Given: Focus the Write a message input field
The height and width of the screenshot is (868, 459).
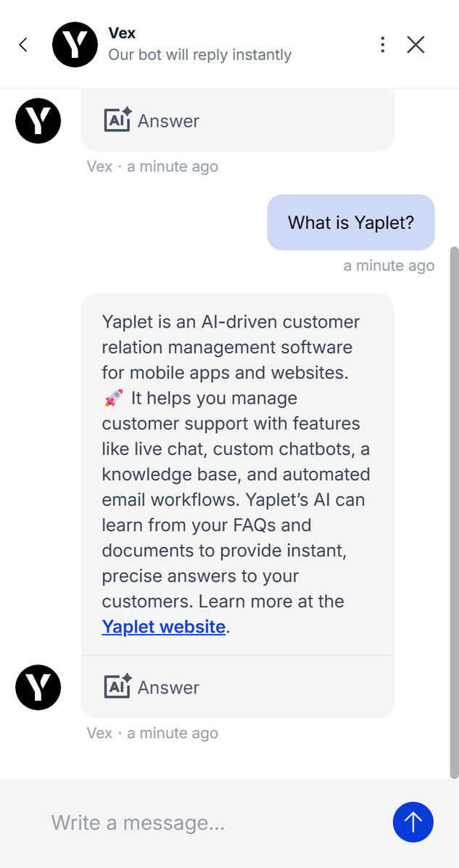Looking at the screenshot, I should [x=210, y=822].
